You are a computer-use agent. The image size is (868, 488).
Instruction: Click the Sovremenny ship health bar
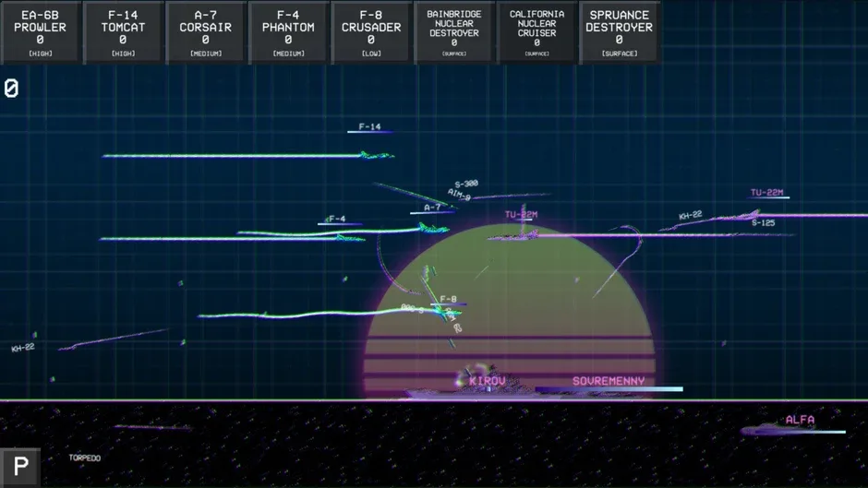click(x=609, y=389)
